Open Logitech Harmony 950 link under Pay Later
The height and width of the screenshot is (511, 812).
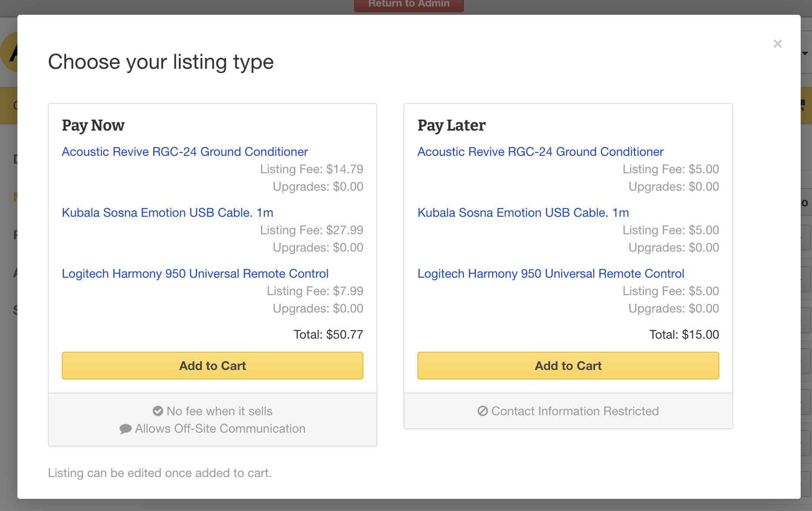551,273
